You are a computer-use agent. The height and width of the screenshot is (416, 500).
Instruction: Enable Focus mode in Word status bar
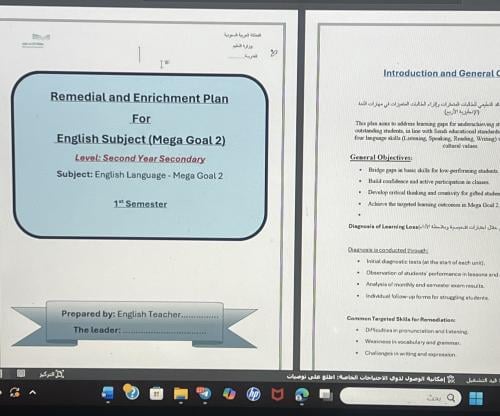(52, 374)
